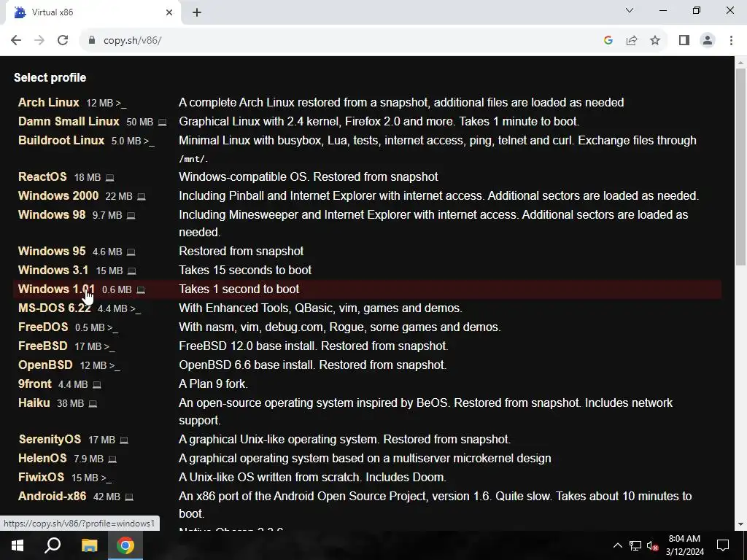Screen dimensions: 747x560
Task: Click the Chrome taskbar icon
Action: (125, 545)
